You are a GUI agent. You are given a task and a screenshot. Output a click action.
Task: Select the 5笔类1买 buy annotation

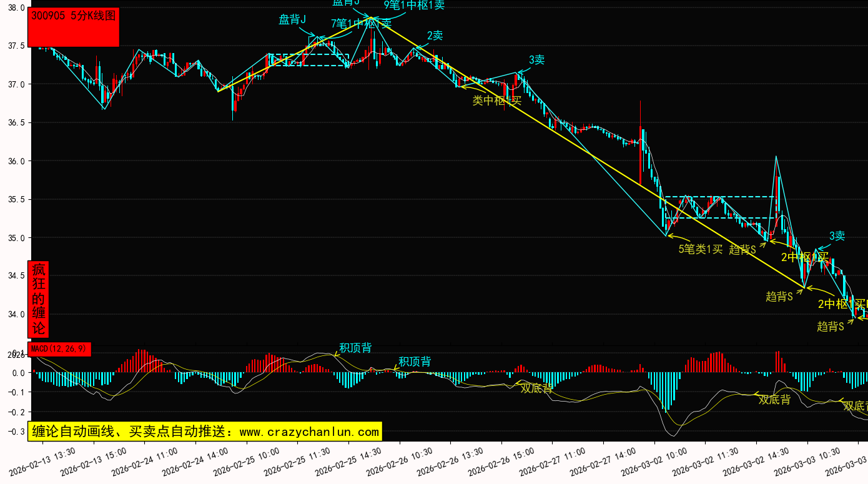pos(700,249)
